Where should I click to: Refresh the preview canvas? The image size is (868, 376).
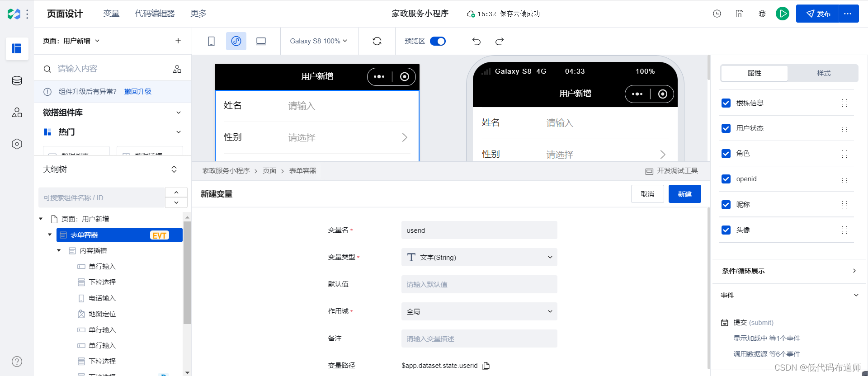(x=377, y=41)
